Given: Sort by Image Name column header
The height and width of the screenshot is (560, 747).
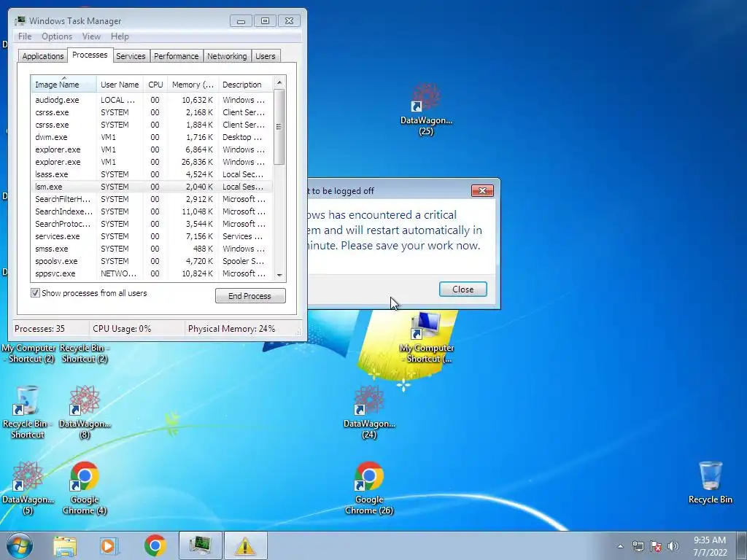Looking at the screenshot, I should tap(64, 85).
